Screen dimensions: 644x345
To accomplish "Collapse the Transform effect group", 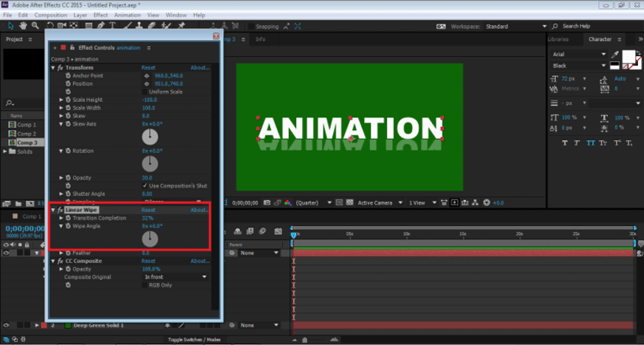I will 53,68.
